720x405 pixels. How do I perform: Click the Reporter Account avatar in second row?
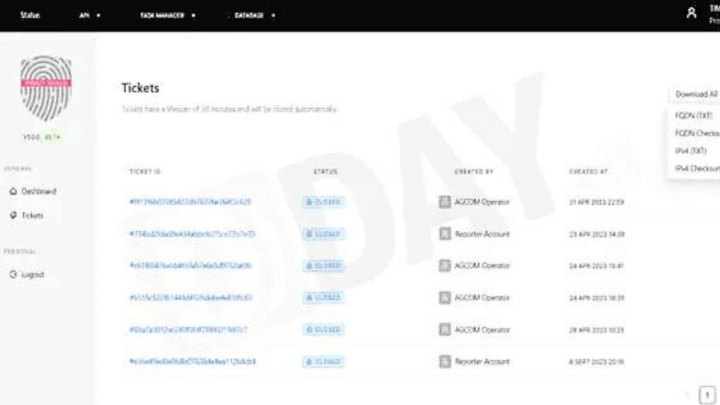pyautogui.click(x=445, y=234)
